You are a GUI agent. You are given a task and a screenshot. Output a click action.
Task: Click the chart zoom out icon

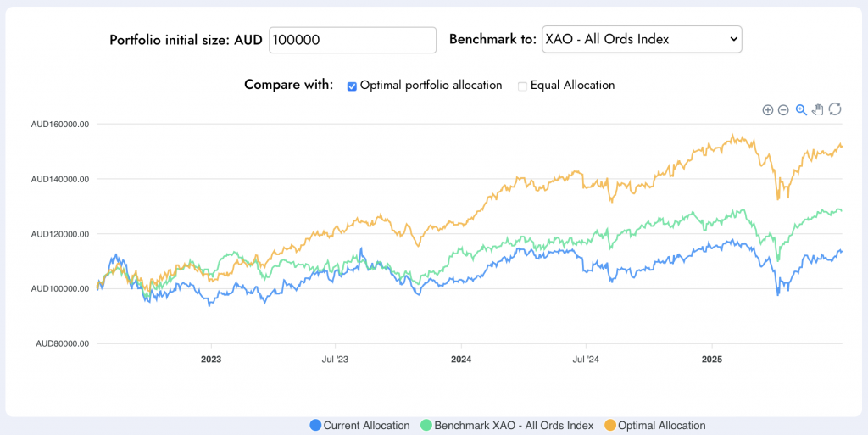point(783,109)
